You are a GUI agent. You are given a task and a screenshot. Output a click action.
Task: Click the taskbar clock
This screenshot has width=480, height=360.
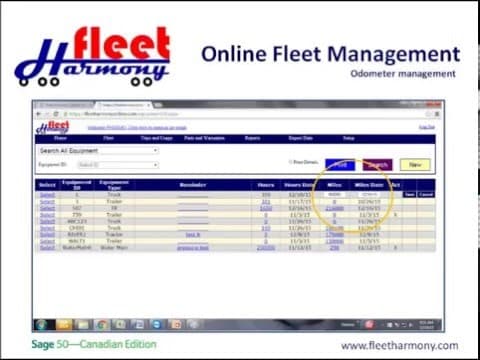(427, 325)
